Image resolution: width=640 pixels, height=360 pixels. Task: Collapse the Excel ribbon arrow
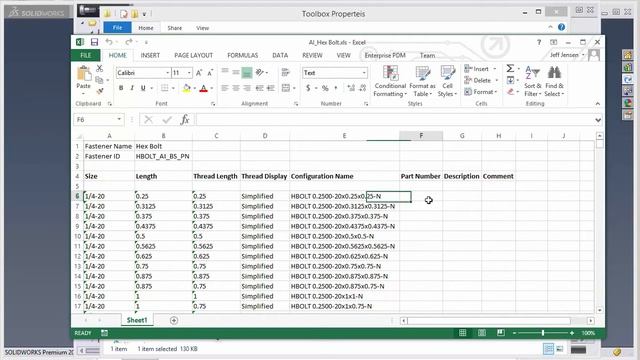(x=598, y=104)
